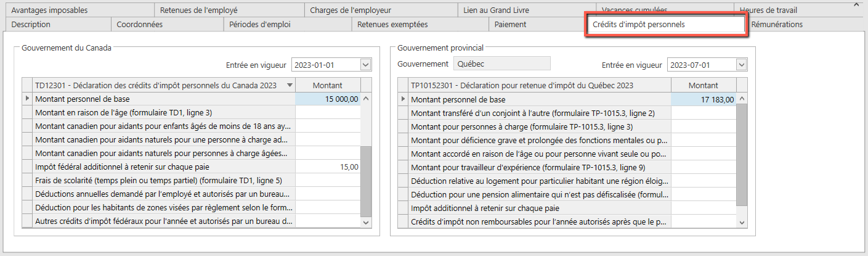Screen dimensions: 868x256
Task: Select federal Montant personnel de base row label
Action: click(164, 99)
